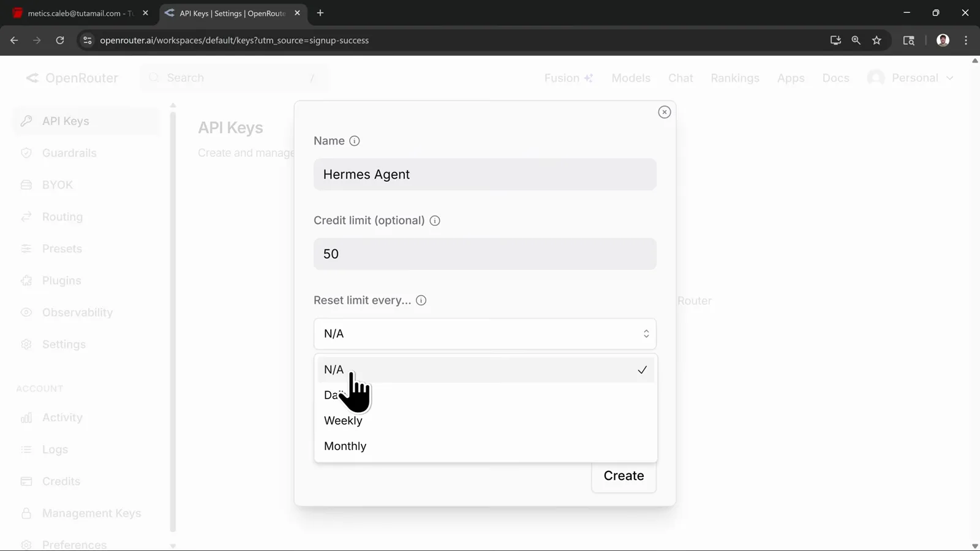Click the zoom magnifier icon in address bar
The image size is (980, 551).
click(856, 40)
